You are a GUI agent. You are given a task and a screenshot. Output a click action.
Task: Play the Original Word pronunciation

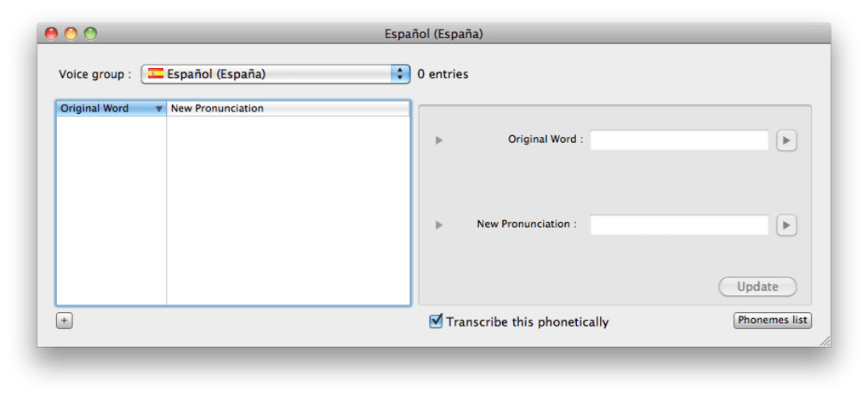pyautogui.click(x=786, y=140)
